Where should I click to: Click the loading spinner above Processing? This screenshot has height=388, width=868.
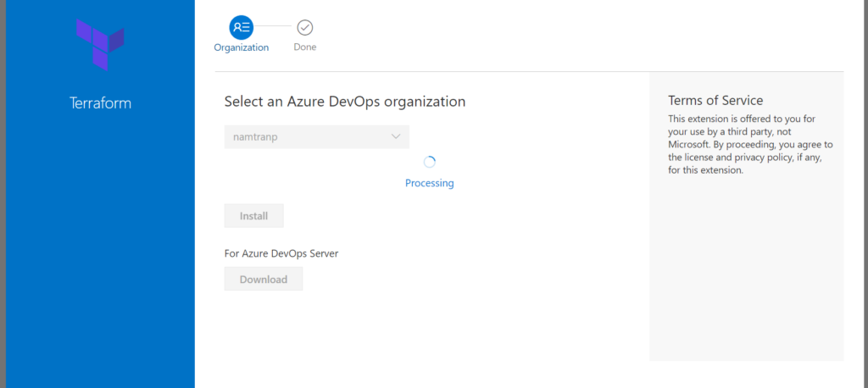(429, 162)
